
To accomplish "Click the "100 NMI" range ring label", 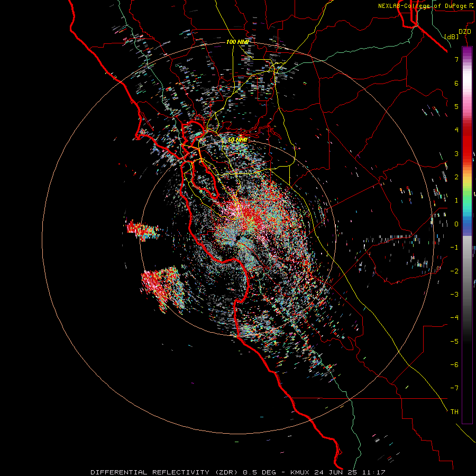I will (x=237, y=42).
